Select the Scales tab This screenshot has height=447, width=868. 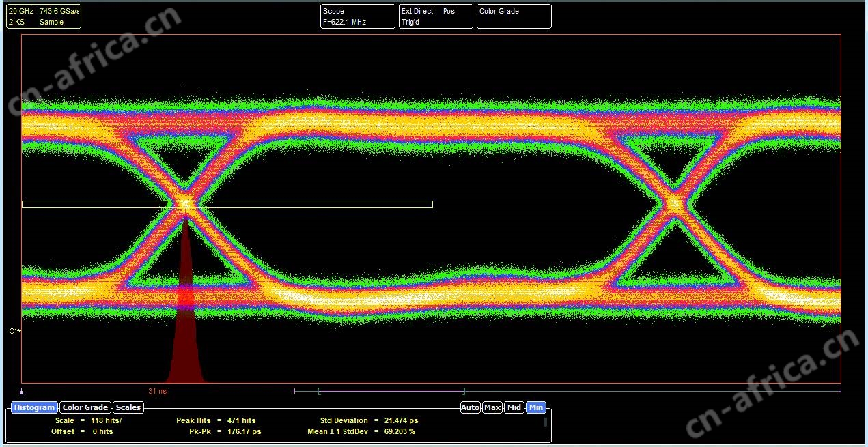pos(128,407)
